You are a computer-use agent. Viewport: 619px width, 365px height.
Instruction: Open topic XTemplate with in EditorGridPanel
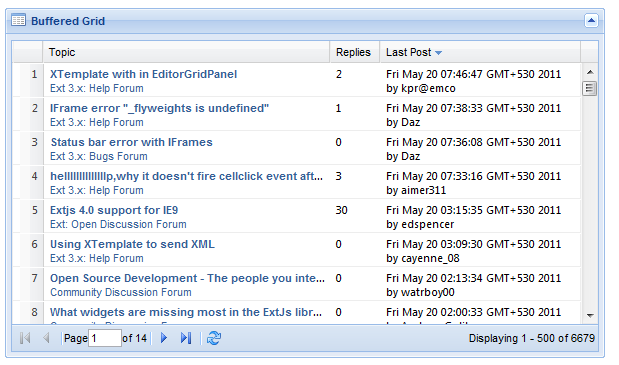coord(143,74)
